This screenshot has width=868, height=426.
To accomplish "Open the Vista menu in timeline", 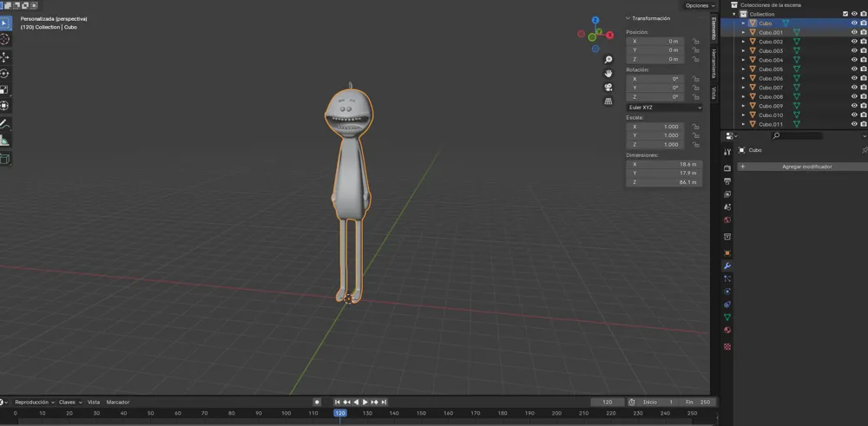I will pyautogui.click(x=94, y=403).
